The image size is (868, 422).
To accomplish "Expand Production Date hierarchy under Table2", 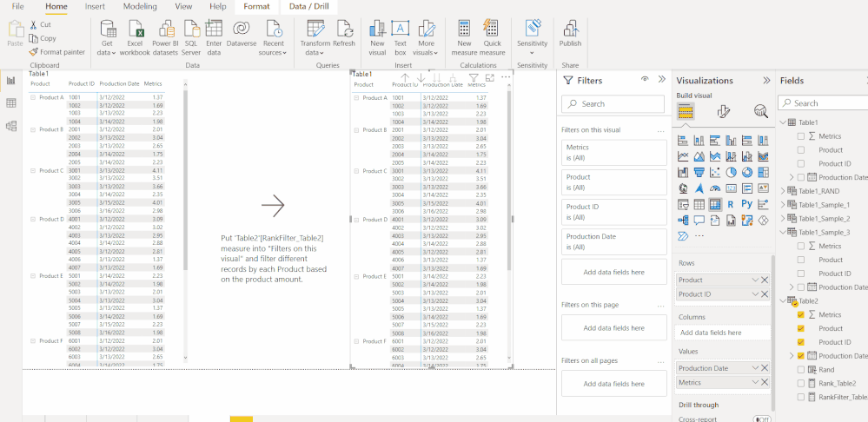I will pos(791,356).
